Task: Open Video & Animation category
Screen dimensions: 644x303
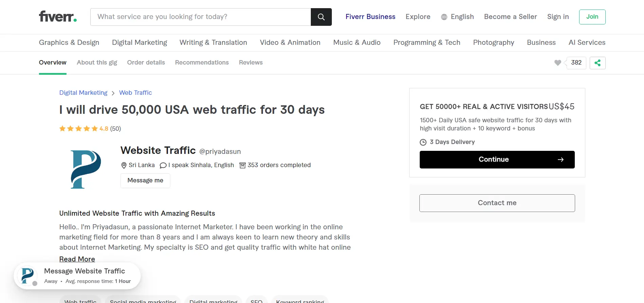Action: [x=290, y=42]
